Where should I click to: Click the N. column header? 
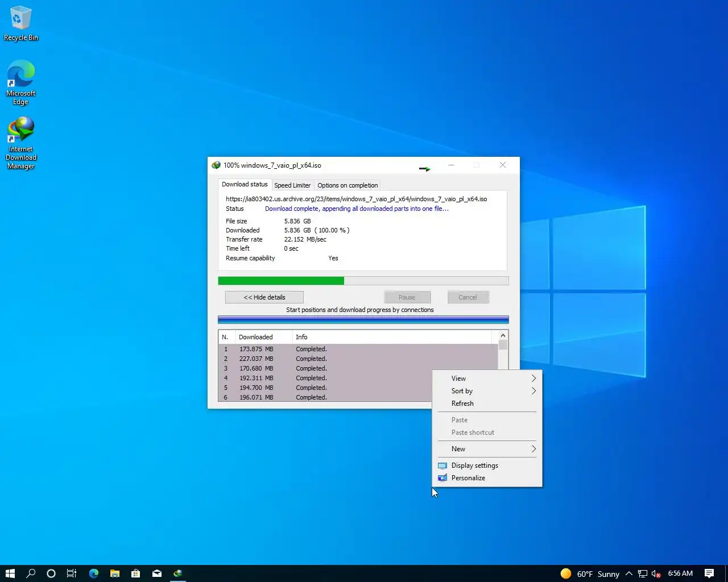pyautogui.click(x=227, y=337)
